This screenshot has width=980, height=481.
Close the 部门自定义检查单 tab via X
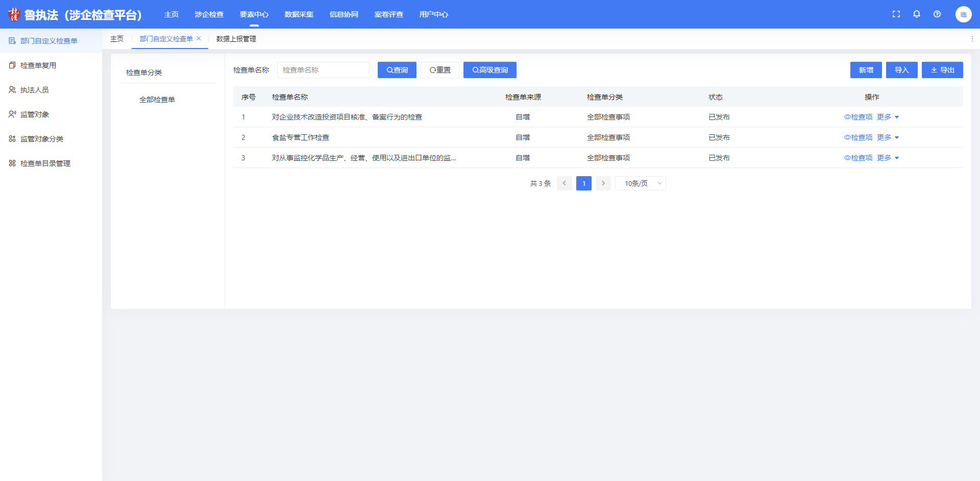199,39
